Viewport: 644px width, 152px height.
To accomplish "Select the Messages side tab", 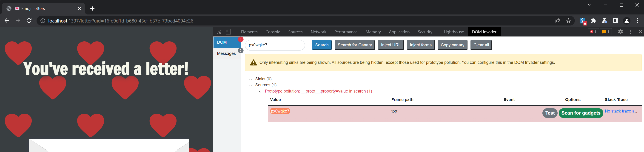I will tap(226, 53).
